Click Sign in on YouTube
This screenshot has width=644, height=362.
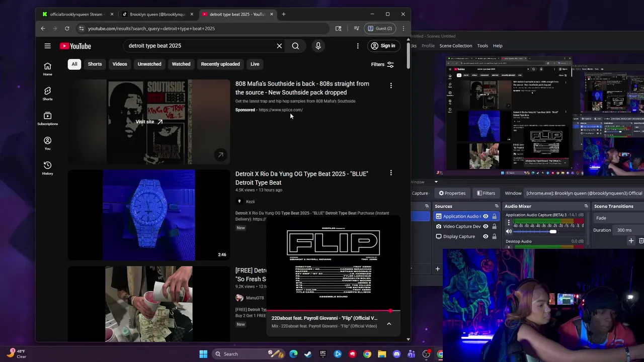pyautogui.click(x=383, y=46)
